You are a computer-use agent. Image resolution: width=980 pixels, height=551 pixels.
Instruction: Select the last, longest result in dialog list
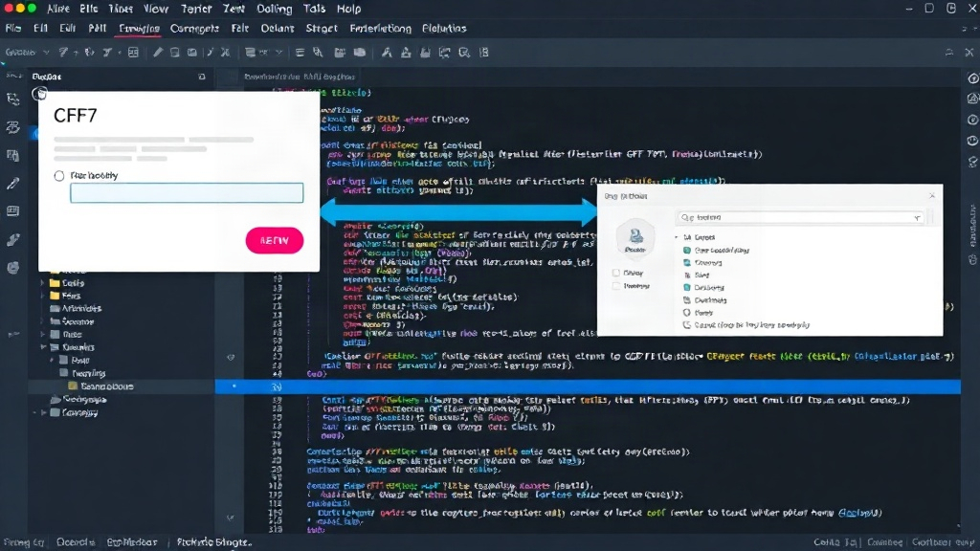tap(746, 325)
